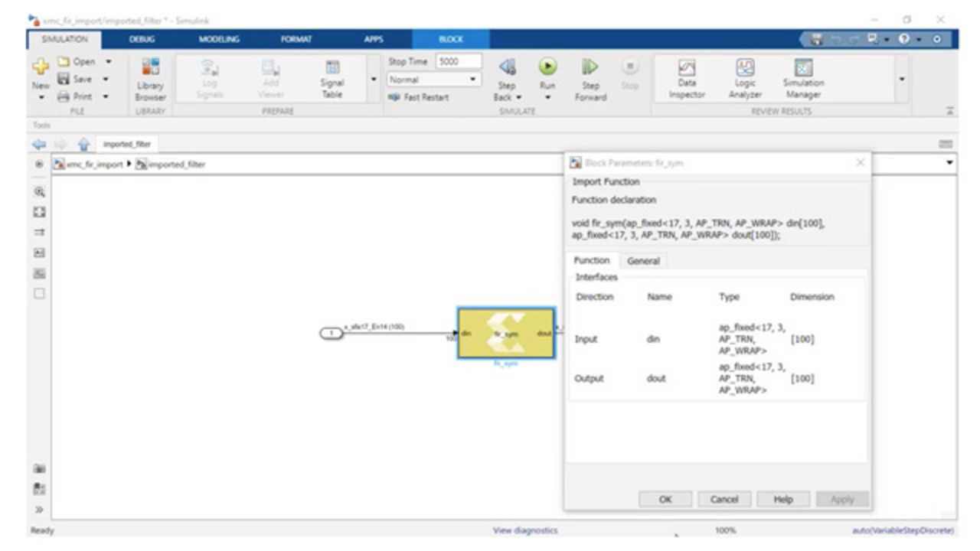Open the Signal Table
This screenshot has width=980, height=551.
tap(332, 79)
